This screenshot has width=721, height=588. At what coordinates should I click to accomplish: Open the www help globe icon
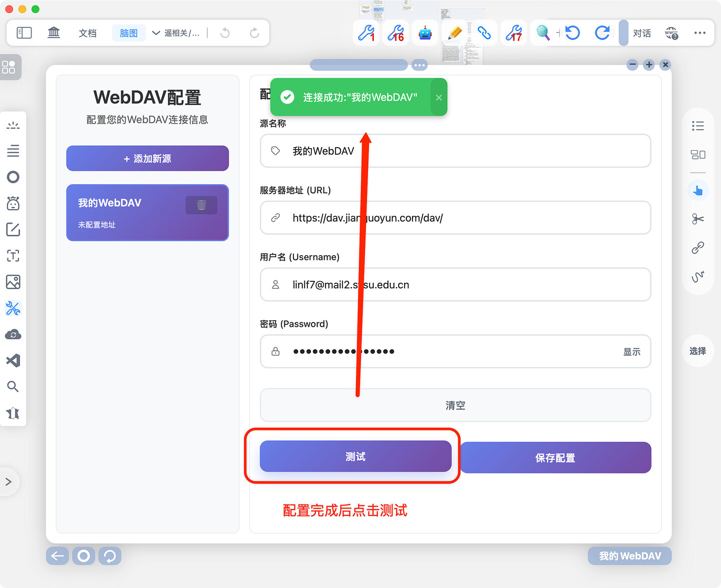coord(671,33)
